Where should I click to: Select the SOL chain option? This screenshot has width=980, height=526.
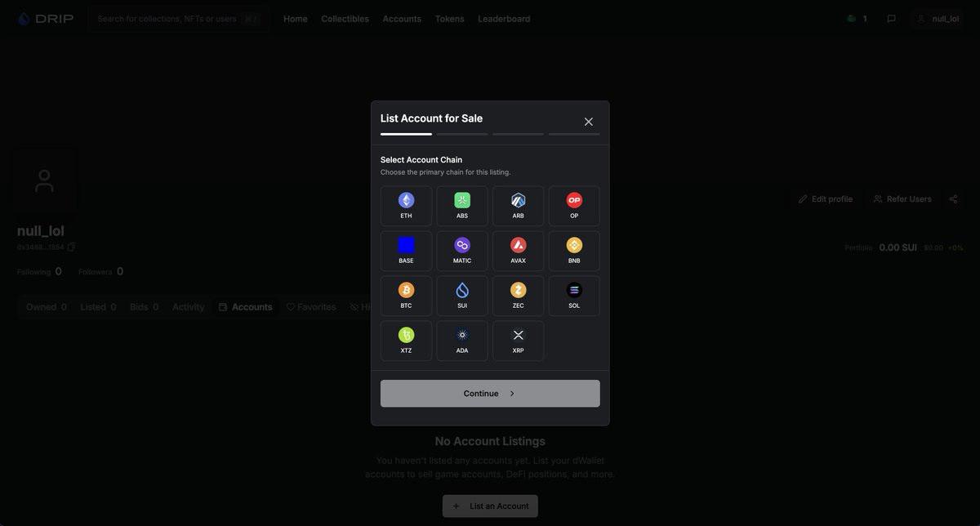tap(574, 296)
